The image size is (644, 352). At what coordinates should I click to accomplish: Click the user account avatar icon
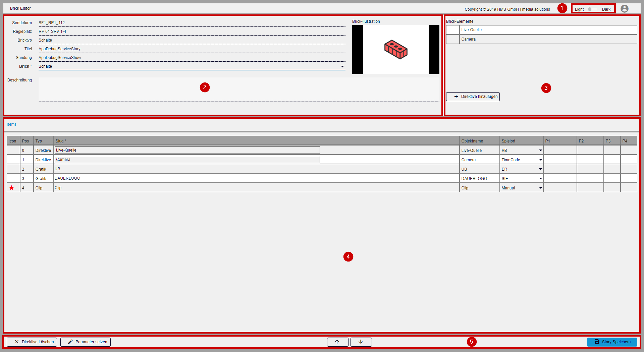click(x=624, y=9)
